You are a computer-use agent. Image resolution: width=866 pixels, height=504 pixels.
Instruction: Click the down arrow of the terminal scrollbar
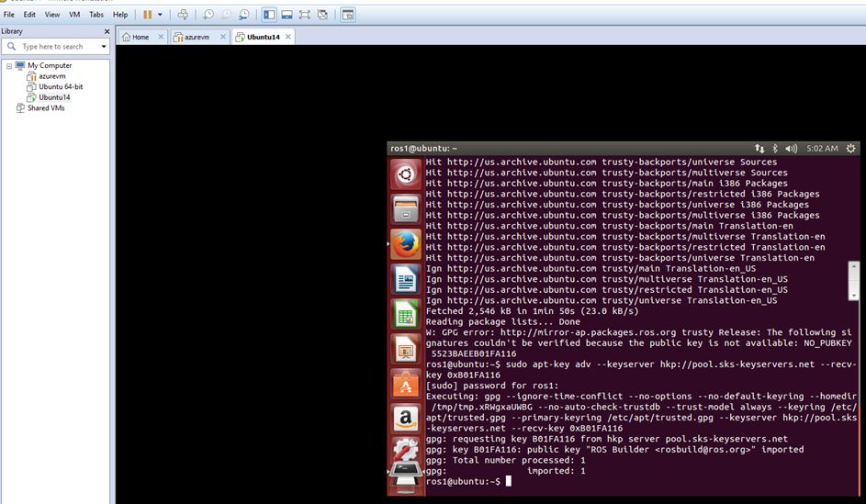click(x=853, y=296)
